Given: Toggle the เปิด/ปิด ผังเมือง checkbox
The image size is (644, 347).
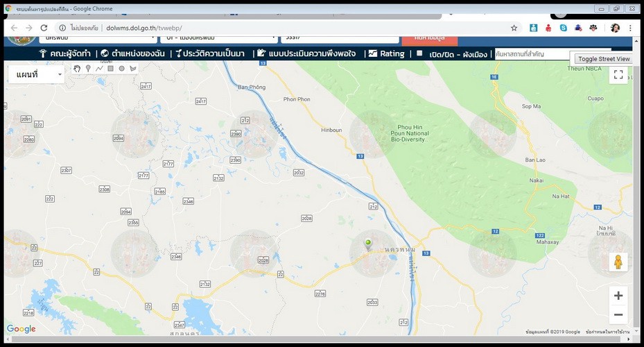Looking at the screenshot, I should (419, 53).
